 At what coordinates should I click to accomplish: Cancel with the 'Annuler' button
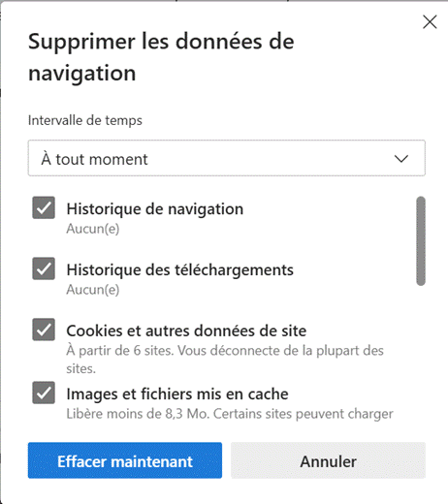tap(328, 460)
